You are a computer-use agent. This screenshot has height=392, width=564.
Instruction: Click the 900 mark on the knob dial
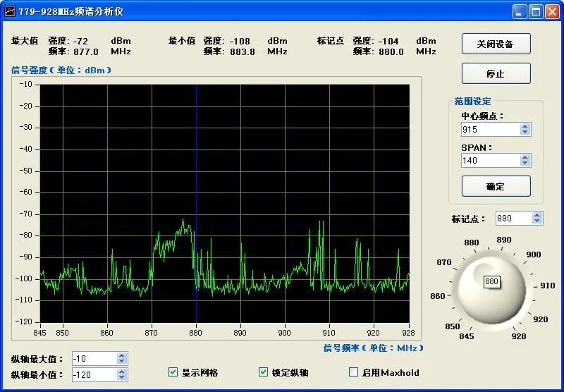(534, 255)
